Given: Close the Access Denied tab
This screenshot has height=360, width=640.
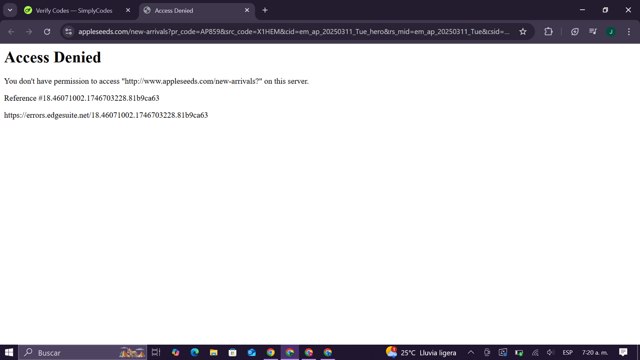Looking at the screenshot, I should [247, 10].
